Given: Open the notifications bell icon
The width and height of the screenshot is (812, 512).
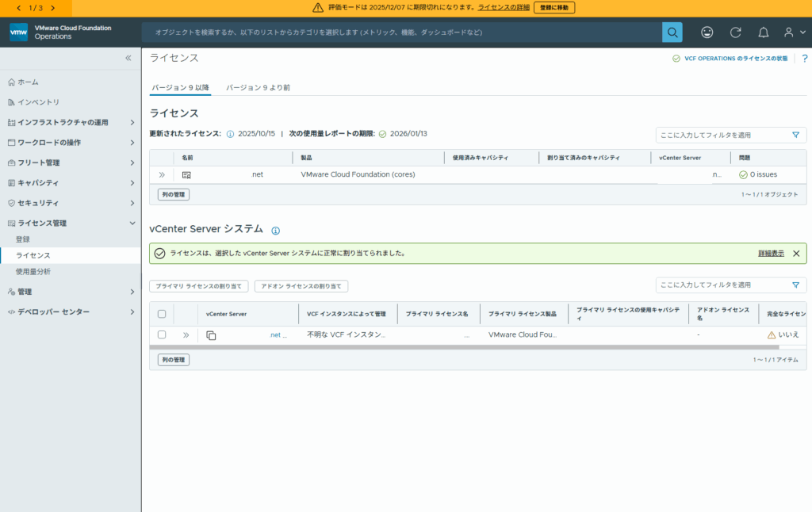Looking at the screenshot, I should [763, 32].
